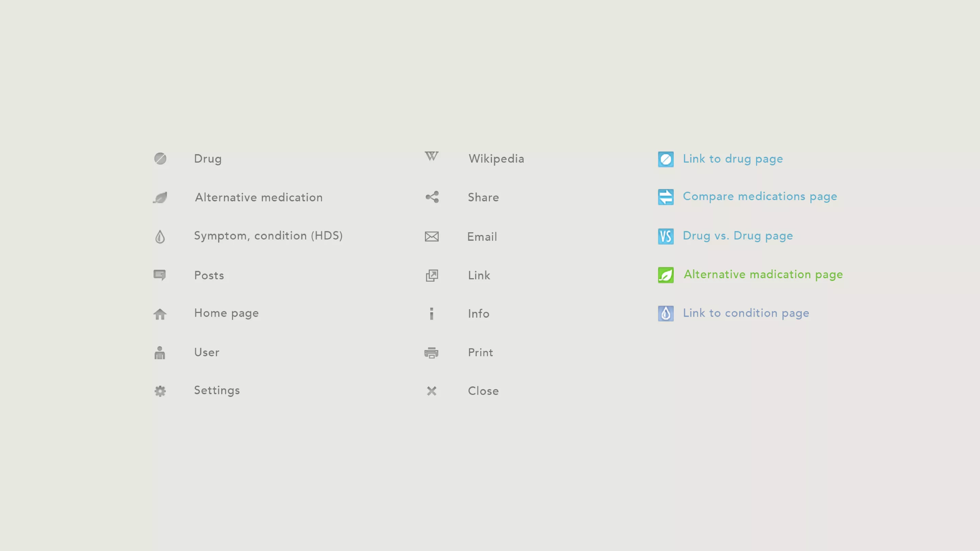This screenshot has width=980, height=551.
Task: Click the gray Drug pill icon
Action: 160,158
